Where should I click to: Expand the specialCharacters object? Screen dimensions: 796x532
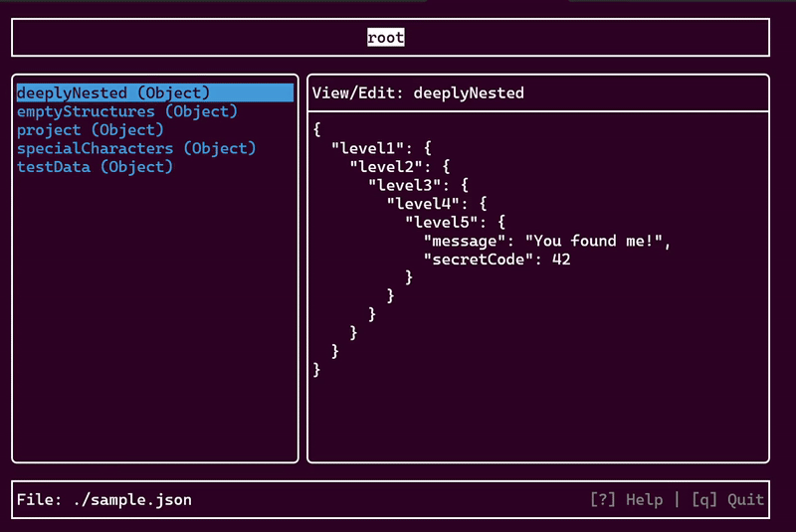pos(136,148)
